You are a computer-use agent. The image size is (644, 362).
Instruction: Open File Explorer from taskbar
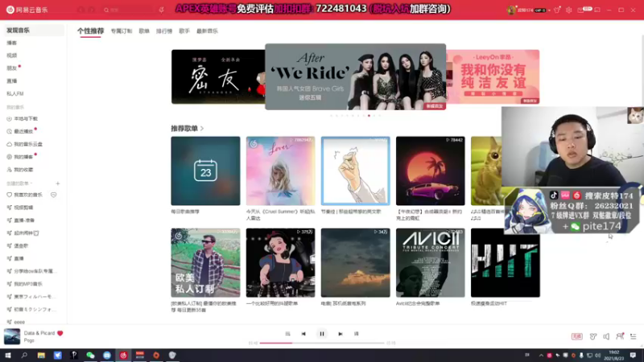pyautogui.click(x=41, y=356)
